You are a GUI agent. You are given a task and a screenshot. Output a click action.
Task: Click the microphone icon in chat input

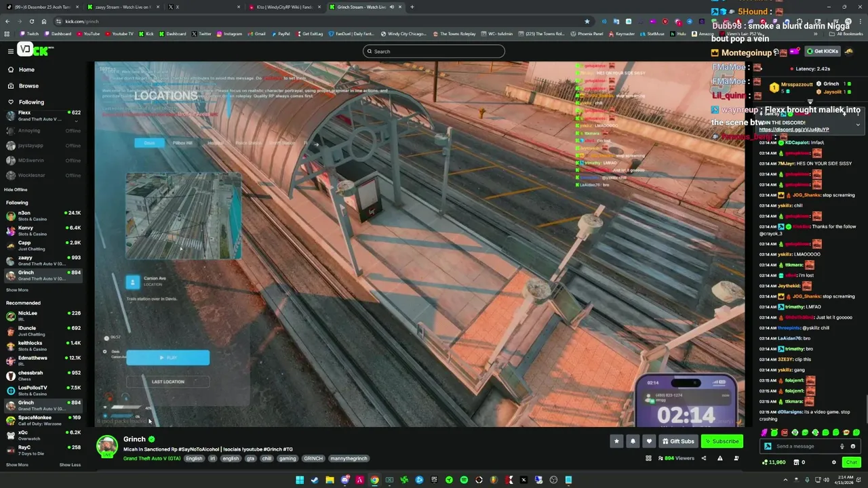pyautogui.click(x=842, y=446)
